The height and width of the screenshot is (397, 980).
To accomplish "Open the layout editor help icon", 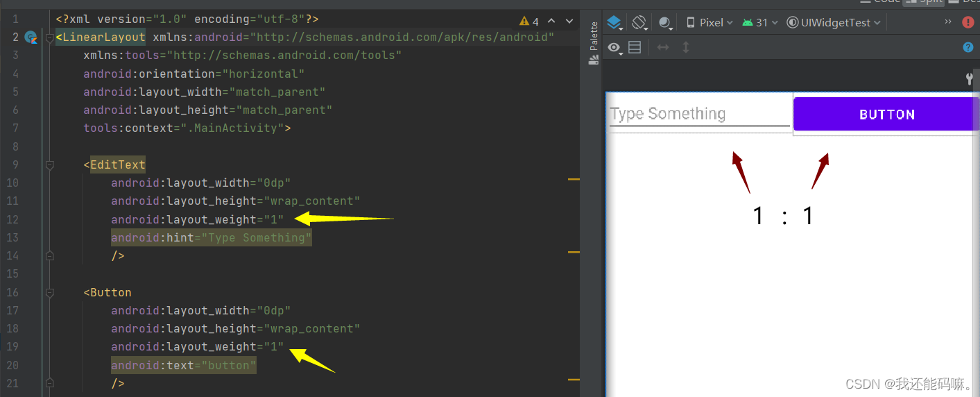I will coord(968,47).
